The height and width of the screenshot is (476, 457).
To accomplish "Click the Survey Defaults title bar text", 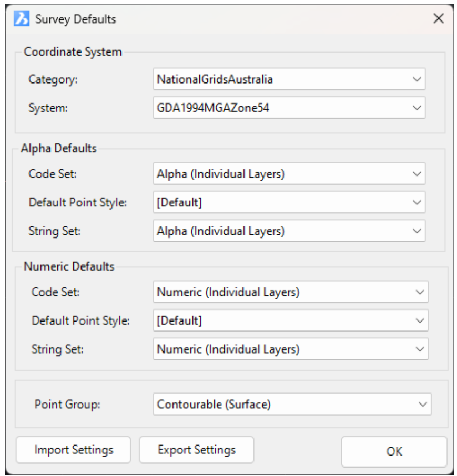I will pyautogui.click(x=76, y=19).
